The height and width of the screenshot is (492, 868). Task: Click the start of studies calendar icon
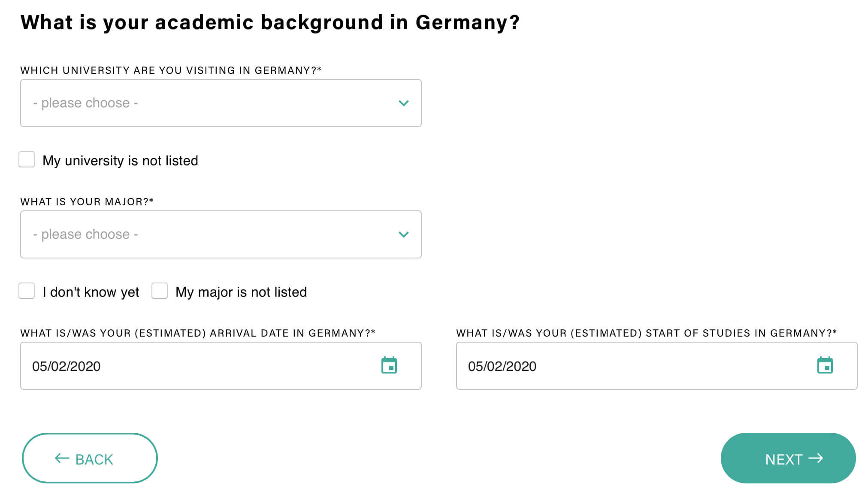coord(826,366)
